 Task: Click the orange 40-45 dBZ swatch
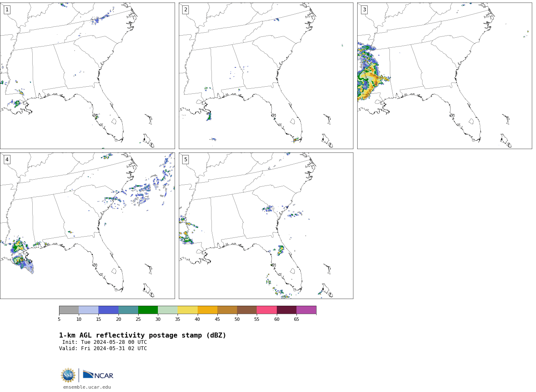pyautogui.click(x=207, y=310)
